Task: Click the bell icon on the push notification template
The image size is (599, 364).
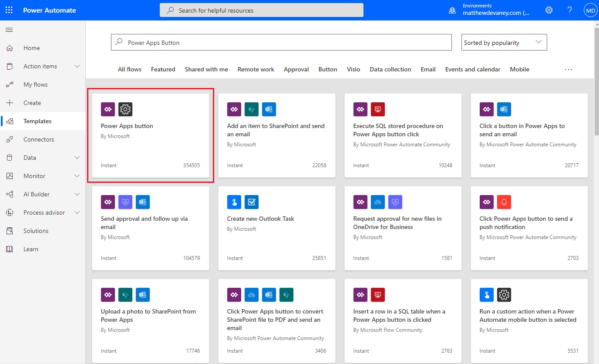Action: [x=504, y=202]
